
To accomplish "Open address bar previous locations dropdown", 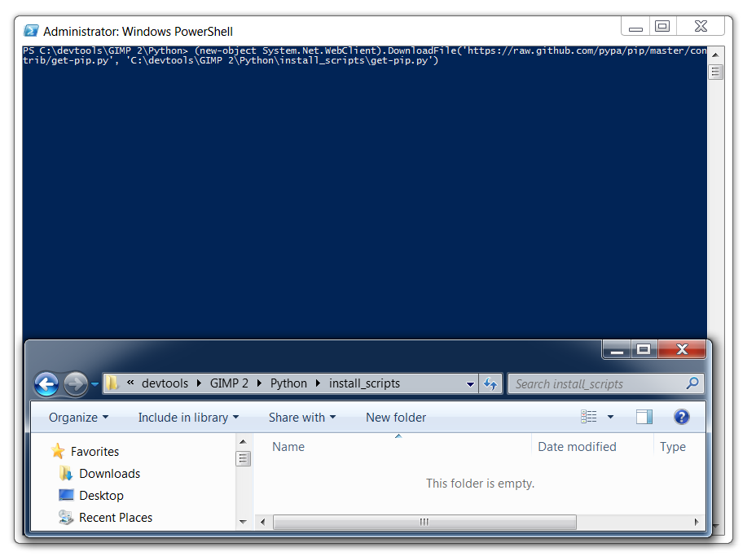I will click(x=470, y=384).
